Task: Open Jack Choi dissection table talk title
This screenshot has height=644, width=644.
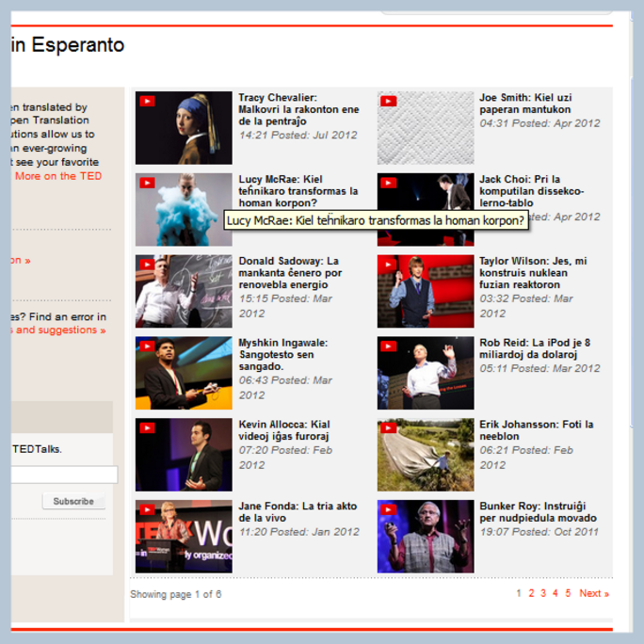Action: (x=531, y=191)
